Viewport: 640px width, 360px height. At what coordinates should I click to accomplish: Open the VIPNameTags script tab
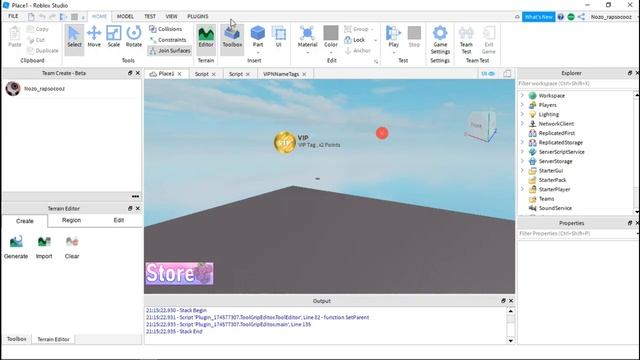point(281,74)
